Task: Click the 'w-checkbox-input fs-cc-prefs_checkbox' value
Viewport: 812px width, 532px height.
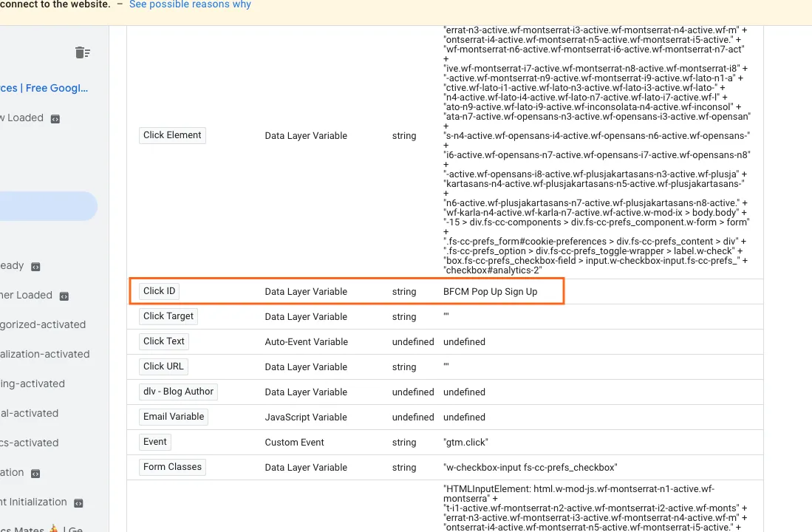Action: click(530, 467)
